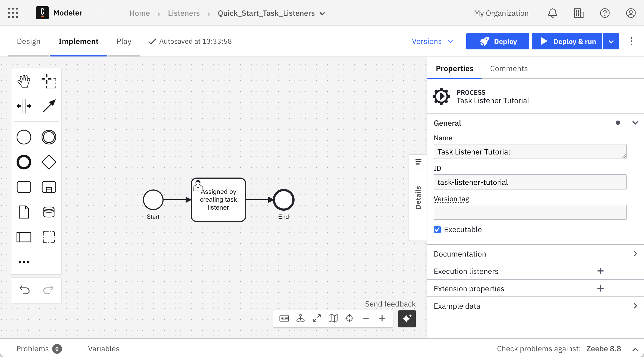Create a Start event from the palette
The height and width of the screenshot is (357, 644).
coord(24,137)
